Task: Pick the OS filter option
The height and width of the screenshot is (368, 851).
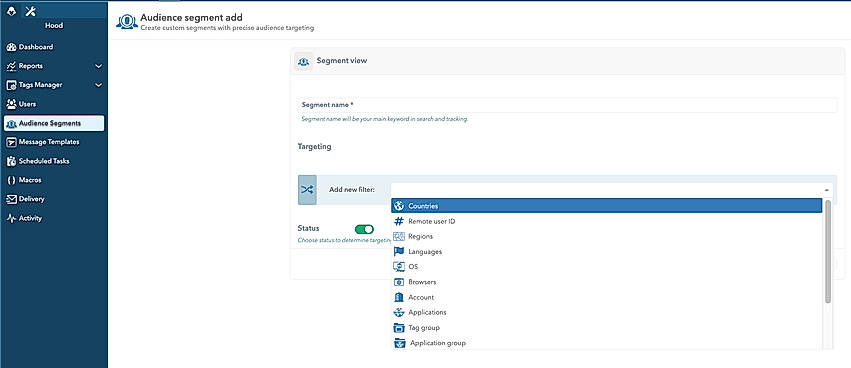Action: [x=607, y=267]
